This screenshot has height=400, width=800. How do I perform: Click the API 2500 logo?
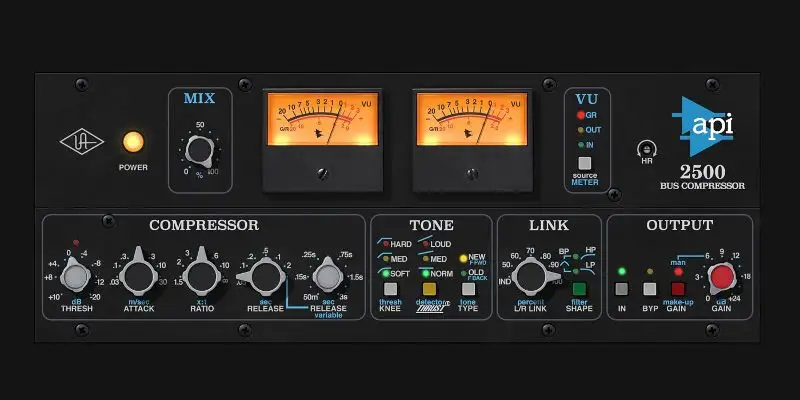click(x=709, y=124)
